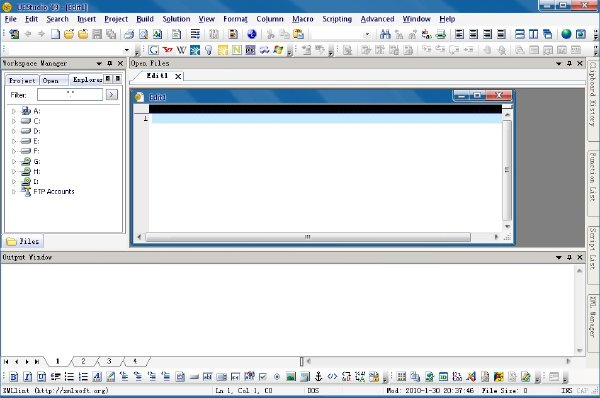Apply Bold HTML tag button
Viewport: 600px width, 398px height.
(x=13, y=377)
